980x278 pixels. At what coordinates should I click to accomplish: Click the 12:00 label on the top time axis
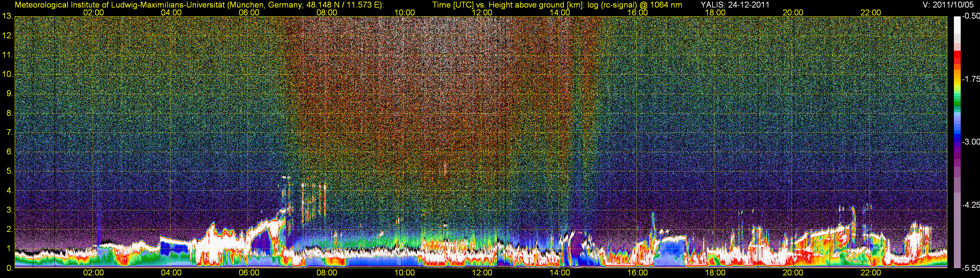point(482,12)
